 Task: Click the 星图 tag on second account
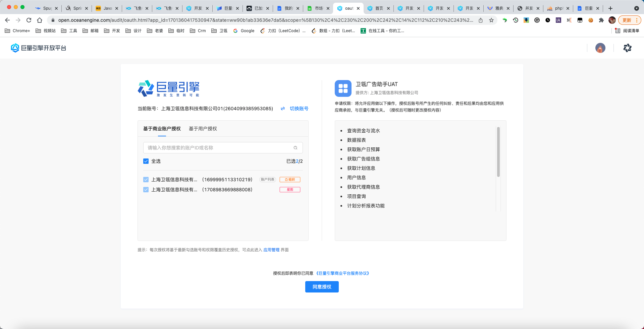[x=290, y=190]
